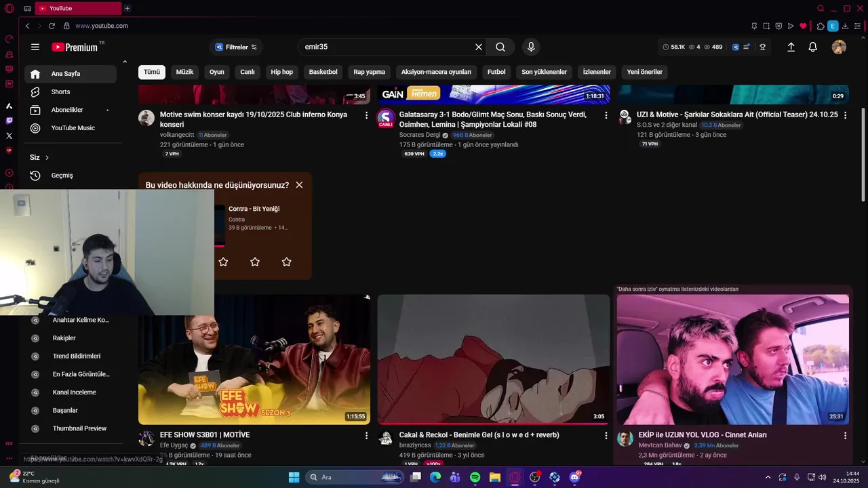Image resolution: width=868 pixels, height=488 pixels.
Task: Open more options for Cakal & Reckol video
Action: click(x=606, y=435)
